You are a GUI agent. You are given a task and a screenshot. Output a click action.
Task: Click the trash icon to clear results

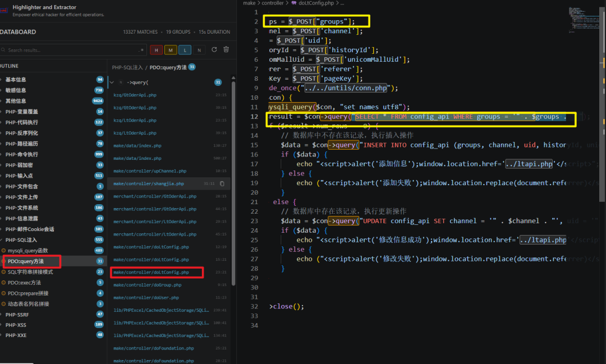227,49
